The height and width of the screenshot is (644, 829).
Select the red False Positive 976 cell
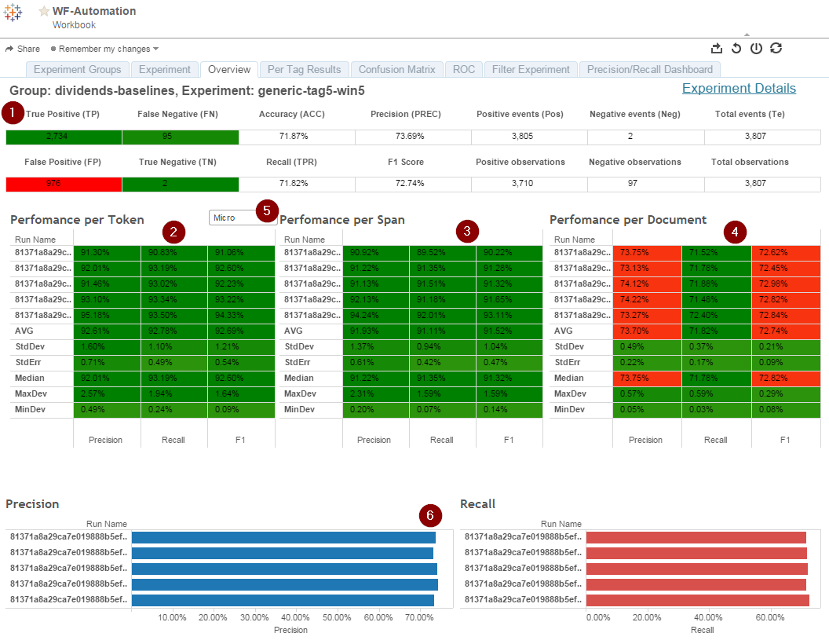(x=64, y=184)
